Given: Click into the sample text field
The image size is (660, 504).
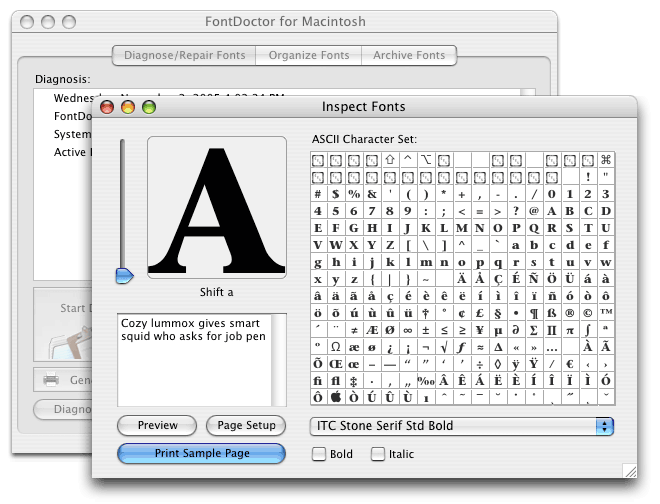Looking at the screenshot, I should [194, 360].
